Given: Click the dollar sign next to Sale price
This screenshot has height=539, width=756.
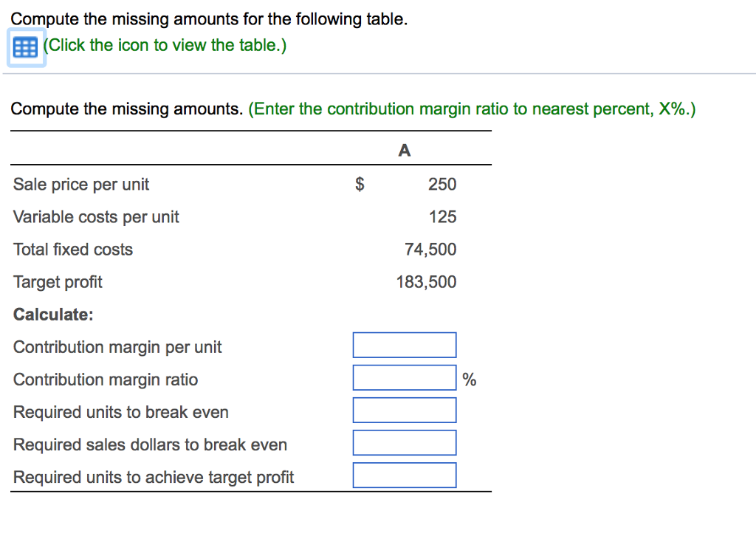Looking at the screenshot, I should click(360, 184).
